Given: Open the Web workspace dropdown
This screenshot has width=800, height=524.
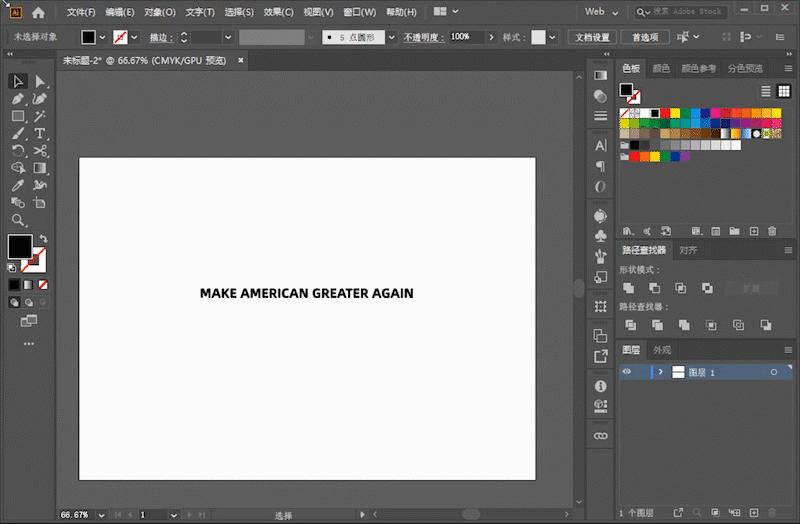Looking at the screenshot, I should click(x=602, y=12).
